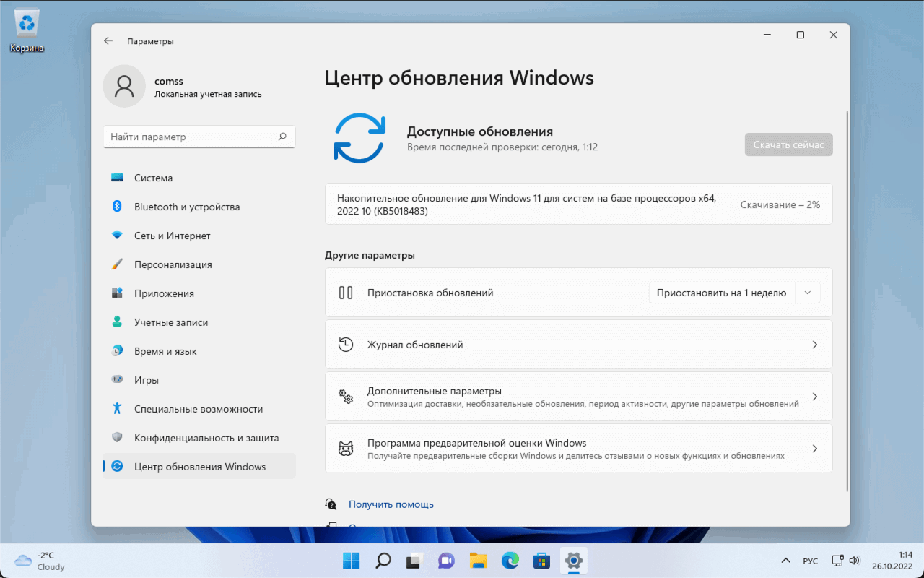Open Task View on taskbar
Image resolution: width=924 pixels, height=578 pixels.
click(415, 560)
